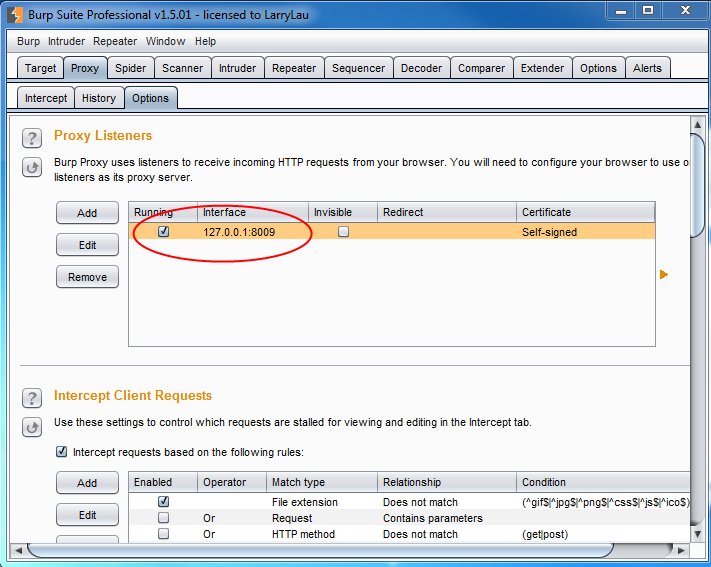Image resolution: width=711 pixels, height=567 pixels.
Task: Add a new proxy listener
Action: 88,213
